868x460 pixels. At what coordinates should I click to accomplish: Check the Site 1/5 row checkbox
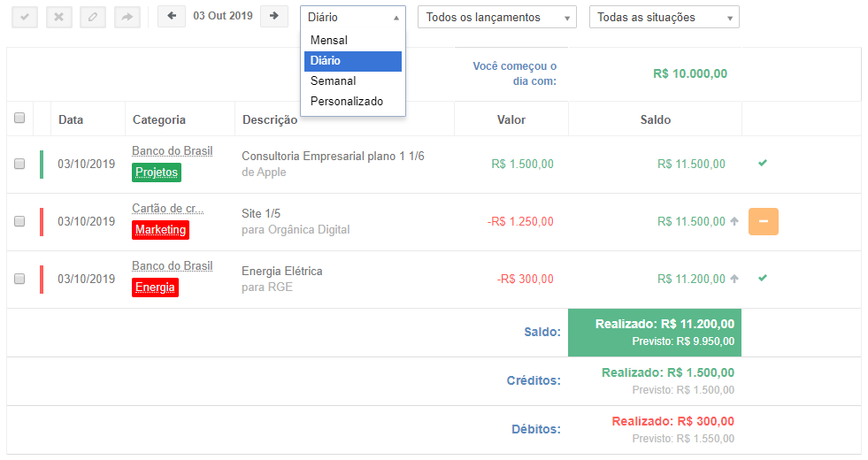[x=19, y=221]
